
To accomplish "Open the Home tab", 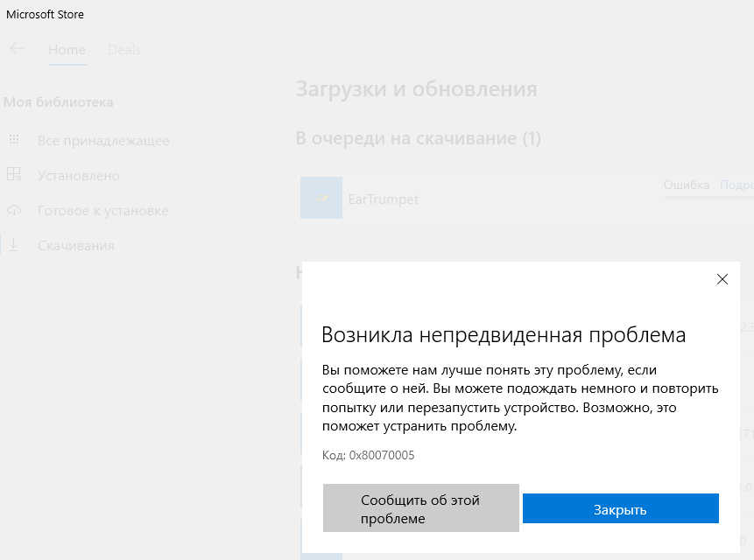I will click(x=67, y=50).
